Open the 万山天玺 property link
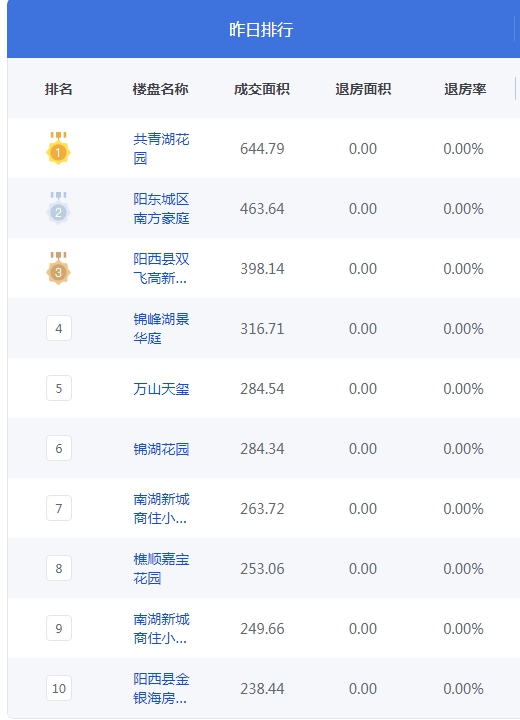 coord(161,389)
